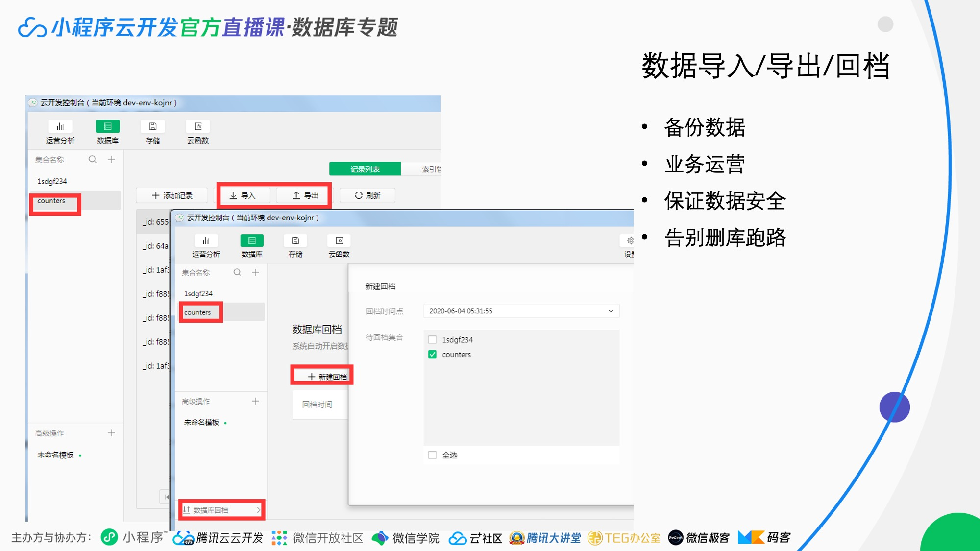Click 运营分析 icon in back window
980x551 pixels.
coord(60,127)
